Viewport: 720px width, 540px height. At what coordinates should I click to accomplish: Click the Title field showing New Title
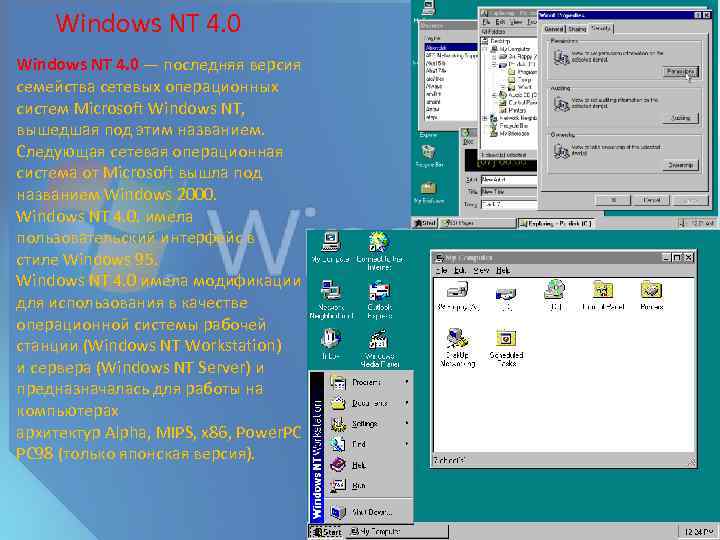509,191
